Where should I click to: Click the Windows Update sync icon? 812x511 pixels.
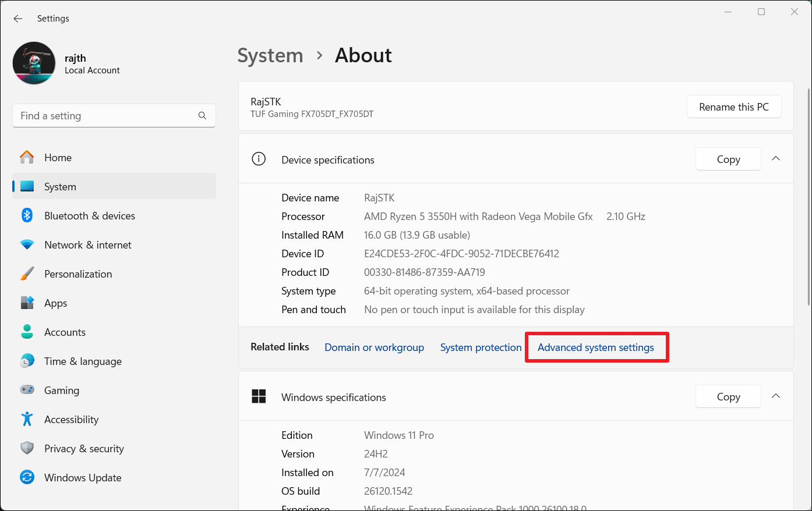(x=27, y=477)
